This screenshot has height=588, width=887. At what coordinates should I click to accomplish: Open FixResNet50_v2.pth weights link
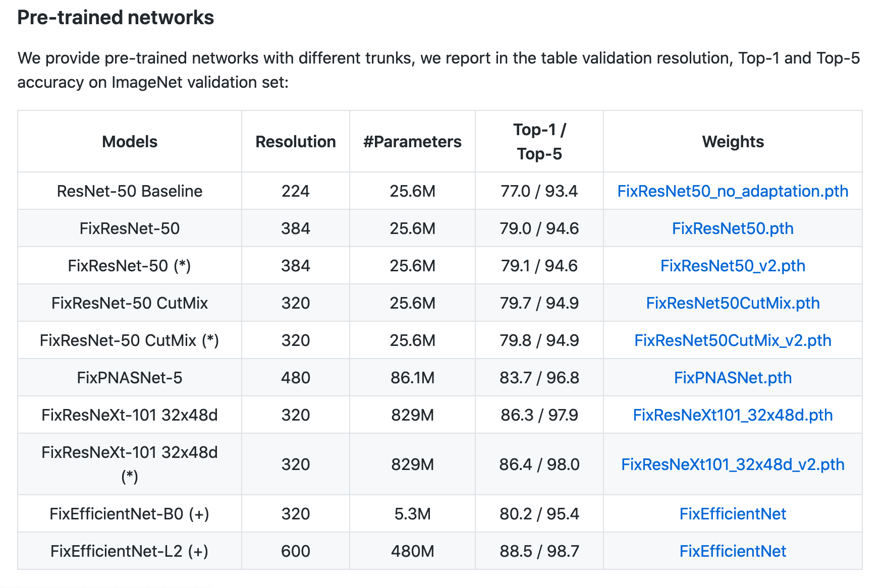tap(733, 266)
